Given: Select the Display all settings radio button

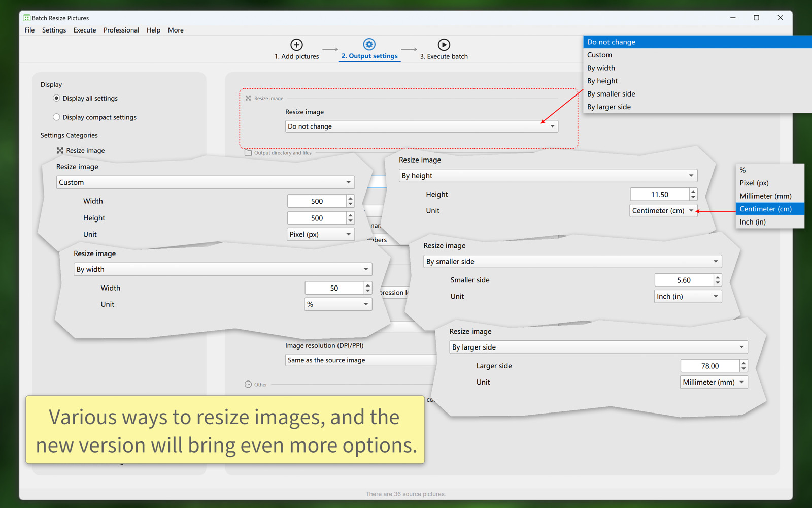Looking at the screenshot, I should [x=56, y=98].
